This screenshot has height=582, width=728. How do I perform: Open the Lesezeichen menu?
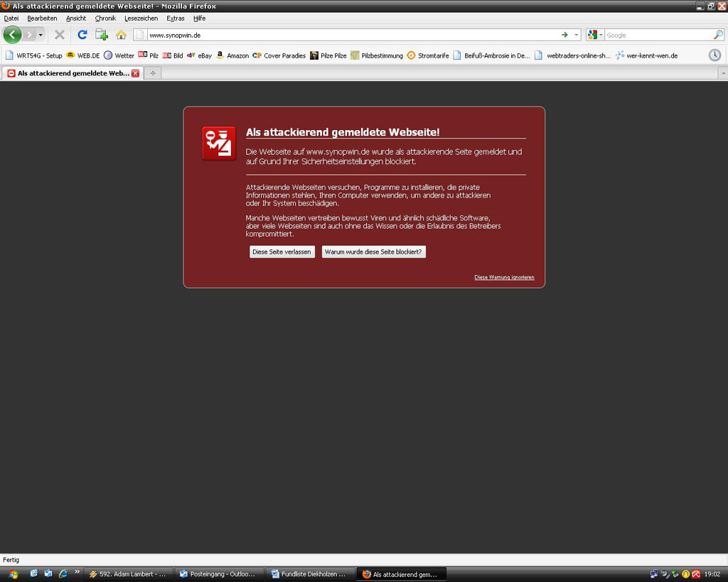(x=141, y=18)
